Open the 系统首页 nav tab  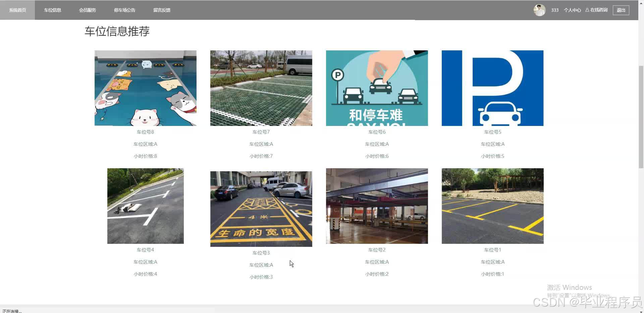pyautogui.click(x=17, y=10)
